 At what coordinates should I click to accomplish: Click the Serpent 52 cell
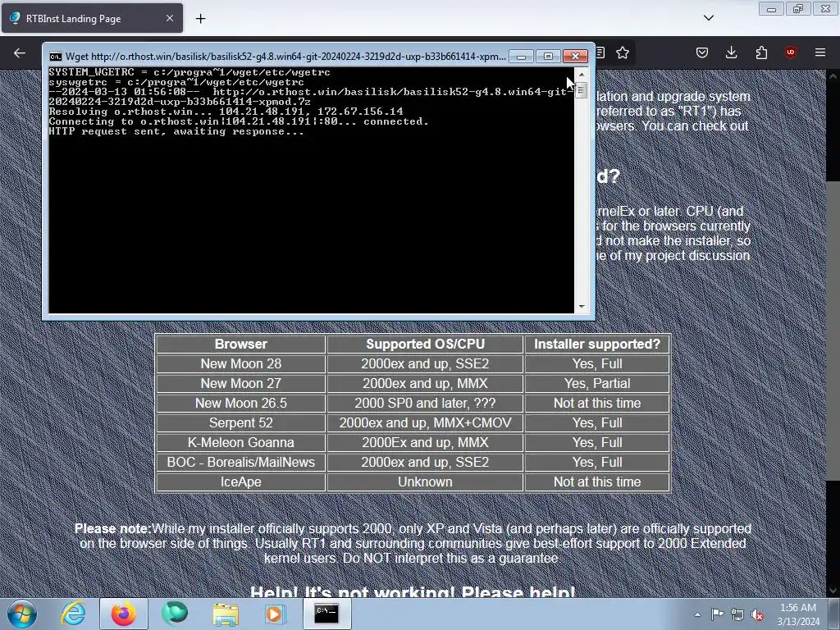[x=240, y=422]
